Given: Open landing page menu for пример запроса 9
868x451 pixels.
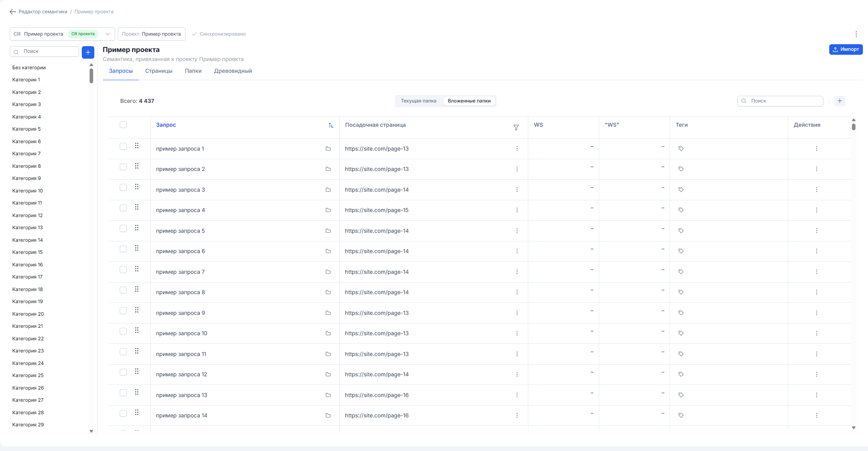Looking at the screenshot, I should tap(517, 313).
